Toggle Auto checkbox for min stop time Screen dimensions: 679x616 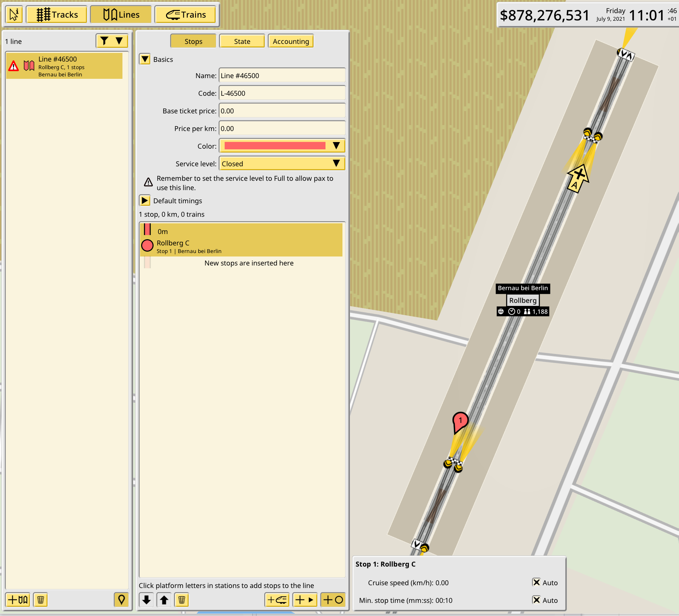coord(536,600)
